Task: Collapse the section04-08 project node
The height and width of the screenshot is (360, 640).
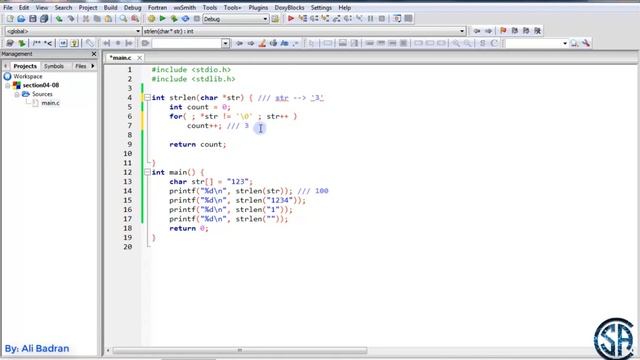Action: click(x=7, y=85)
